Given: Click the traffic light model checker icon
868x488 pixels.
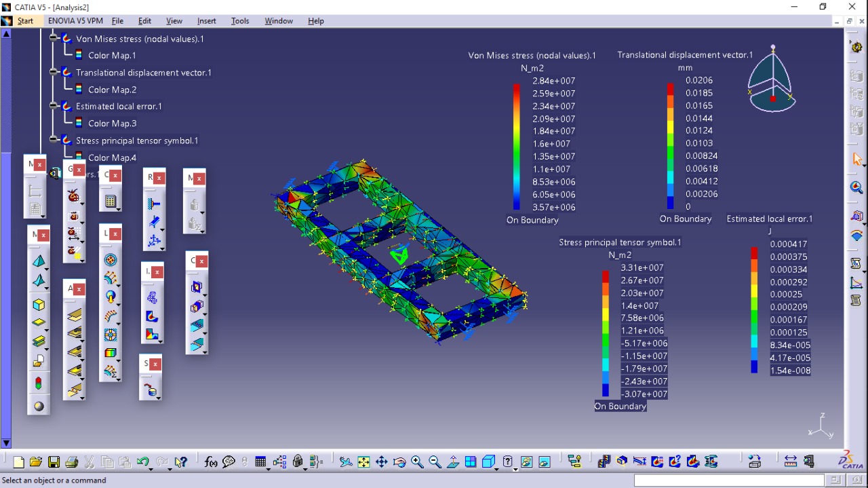Looking at the screenshot, I should pyautogui.click(x=39, y=383).
